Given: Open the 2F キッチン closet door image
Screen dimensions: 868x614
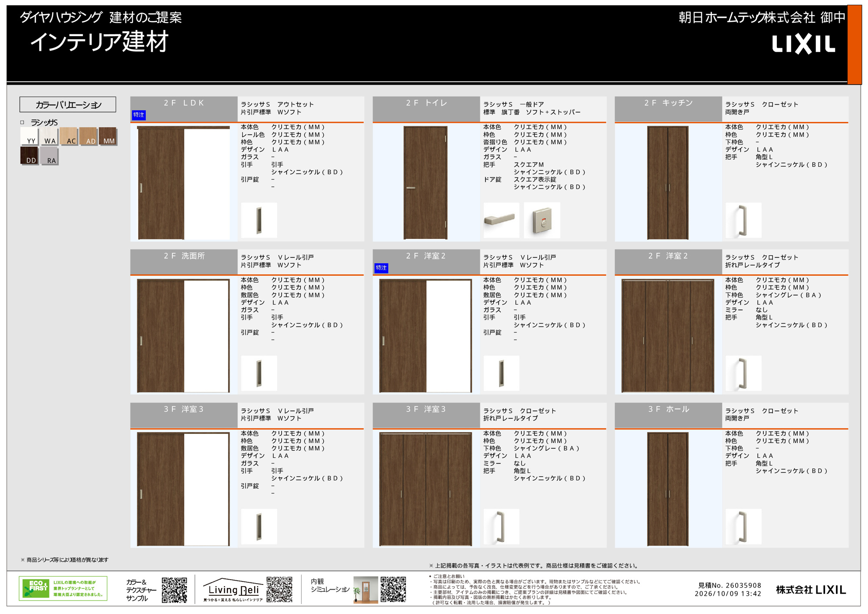Looking at the screenshot, I should (667, 182).
